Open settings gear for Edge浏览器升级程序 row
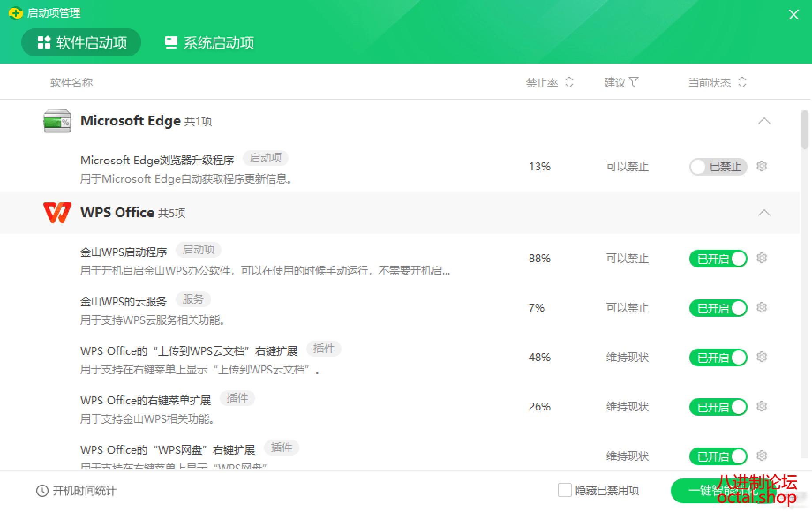This screenshot has width=812, height=512. click(762, 166)
